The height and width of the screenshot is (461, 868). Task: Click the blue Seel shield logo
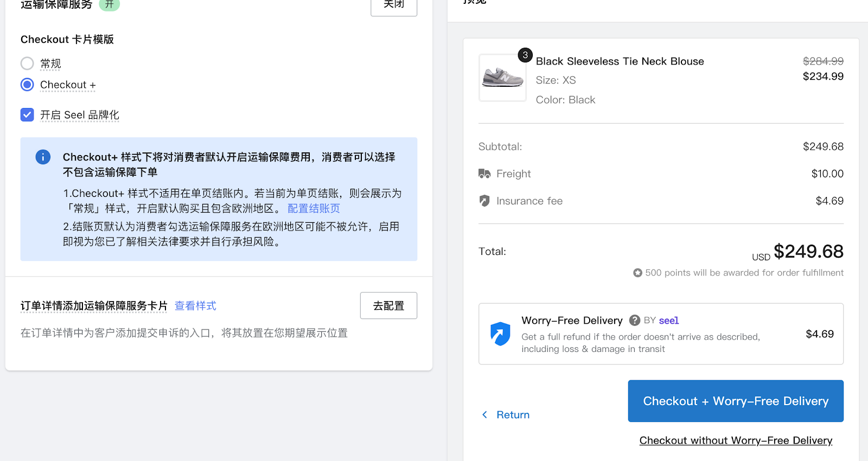500,334
